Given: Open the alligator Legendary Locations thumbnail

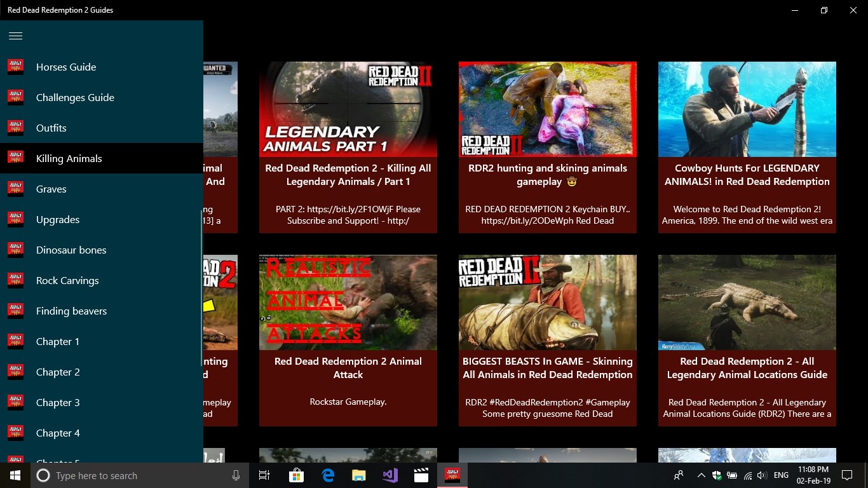Looking at the screenshot, I should coord(747,302).
